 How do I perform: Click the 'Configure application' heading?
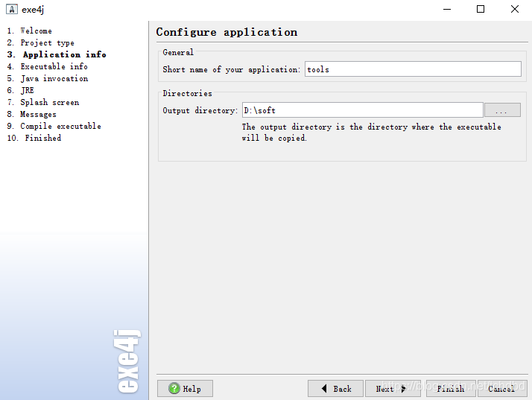coord(227,32)
